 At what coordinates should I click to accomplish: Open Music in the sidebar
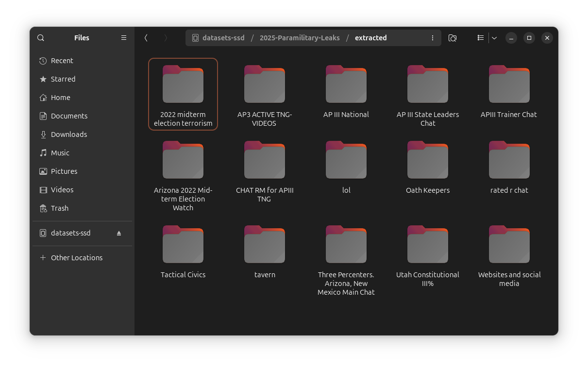click(x=82, y=153)
